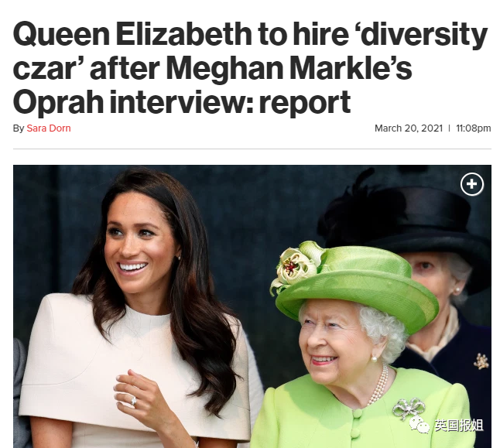Viewport: 500px width, 448px height.
Task: Click the bow brooch on the green coat
Action: click(x=409, y=408)
